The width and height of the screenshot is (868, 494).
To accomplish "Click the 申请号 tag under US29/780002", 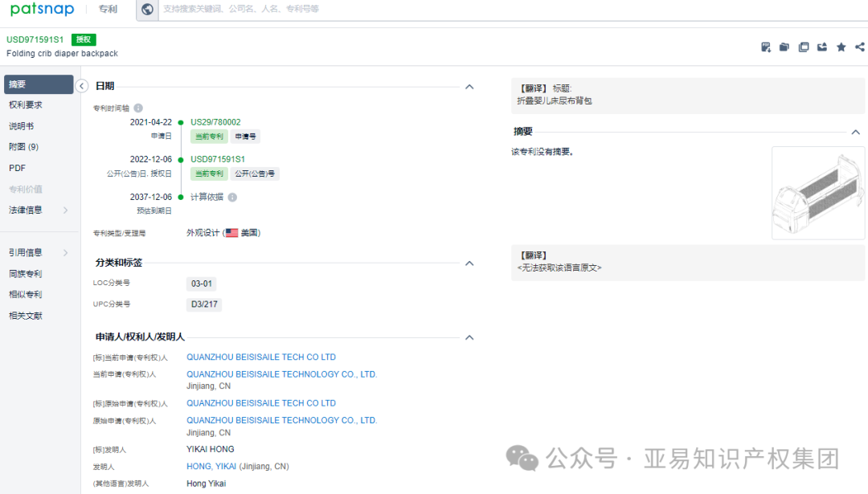I will 245,137.
